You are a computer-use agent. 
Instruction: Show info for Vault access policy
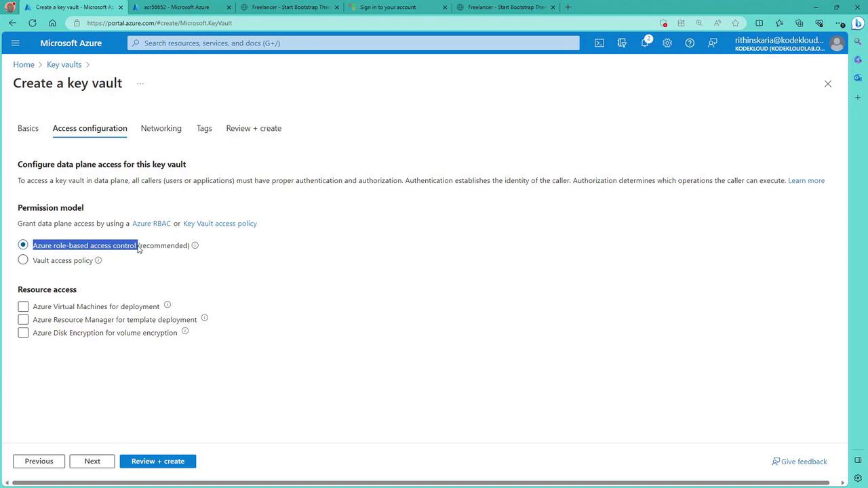(98, 260)
